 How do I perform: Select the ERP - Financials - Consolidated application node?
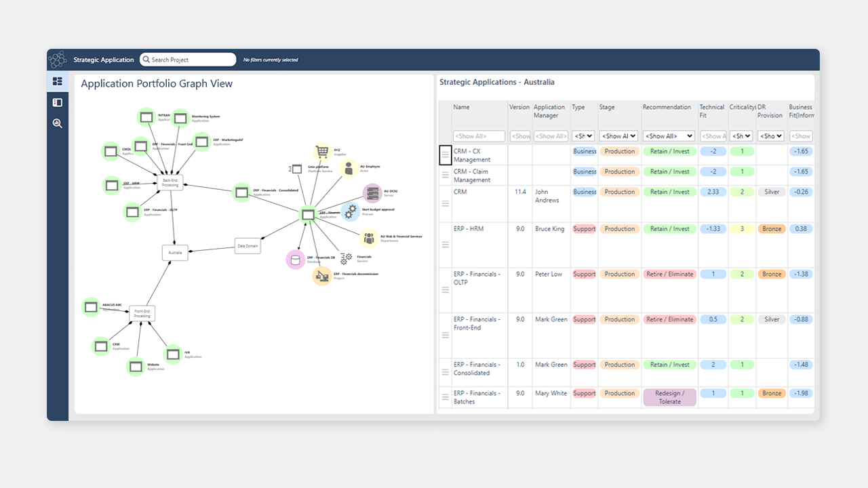tap(241, 192)
